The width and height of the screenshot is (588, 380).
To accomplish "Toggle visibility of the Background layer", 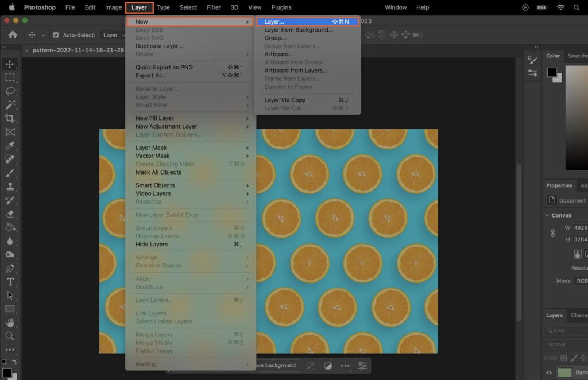I will coord(549,373).
